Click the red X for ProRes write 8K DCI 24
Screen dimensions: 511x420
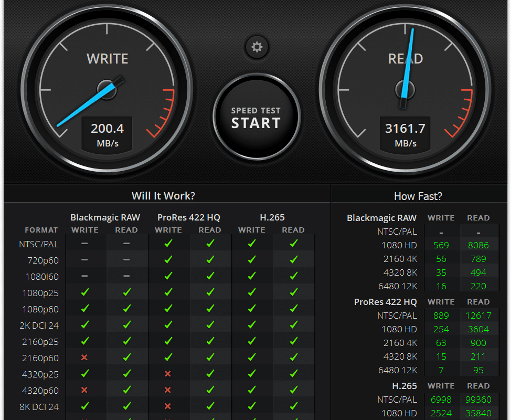(x=168, y=406)
